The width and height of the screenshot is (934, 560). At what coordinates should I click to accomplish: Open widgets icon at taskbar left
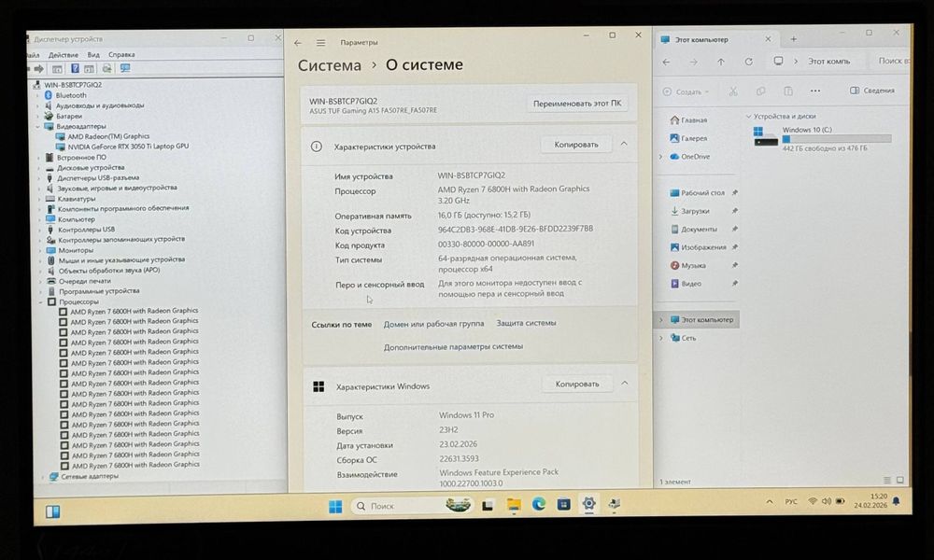click(x=52, y=511)
